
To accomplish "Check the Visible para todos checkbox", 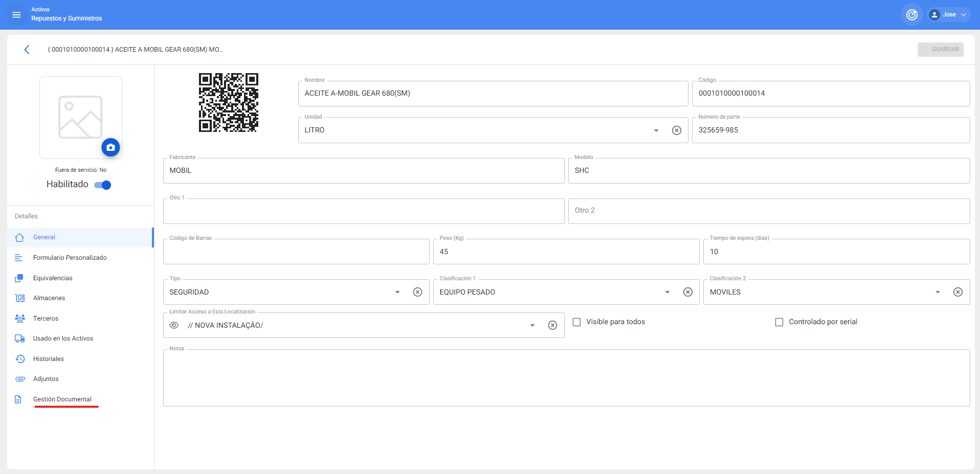I will point(576,322).
